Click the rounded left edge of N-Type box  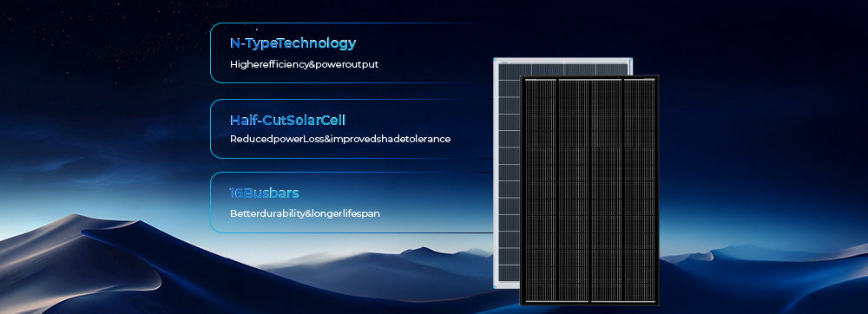[x=212, y=53]
